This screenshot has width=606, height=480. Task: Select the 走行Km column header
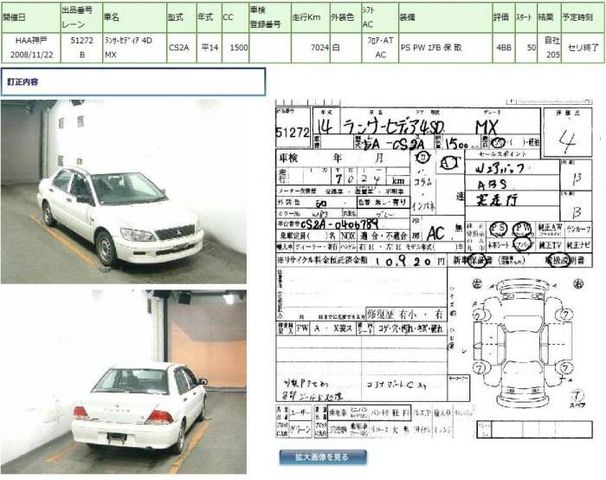point(311,17)
